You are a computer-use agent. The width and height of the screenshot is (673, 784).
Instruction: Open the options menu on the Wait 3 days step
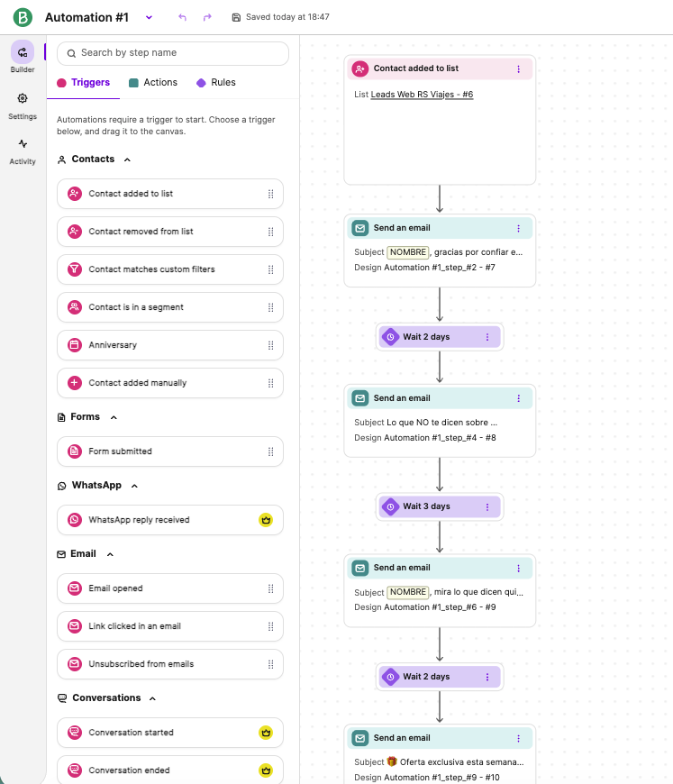pyautogui.click(x=488, y=506)
